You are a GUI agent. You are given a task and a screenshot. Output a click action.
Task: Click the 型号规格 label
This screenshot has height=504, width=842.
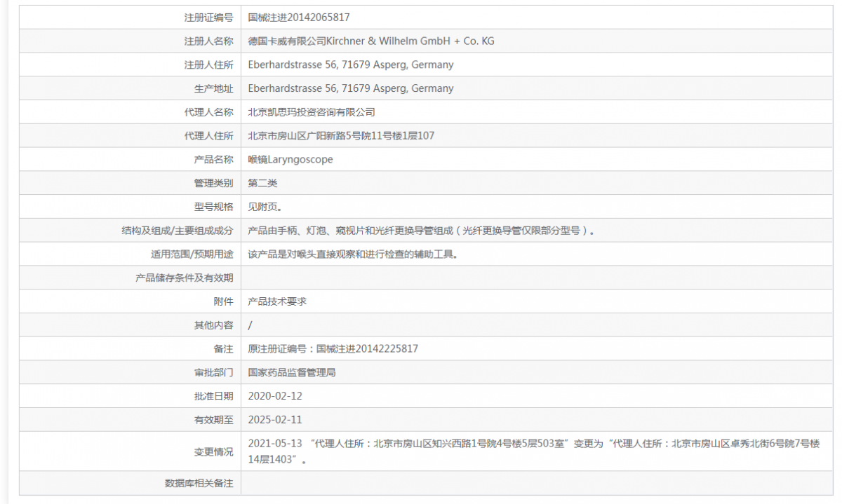214,207
